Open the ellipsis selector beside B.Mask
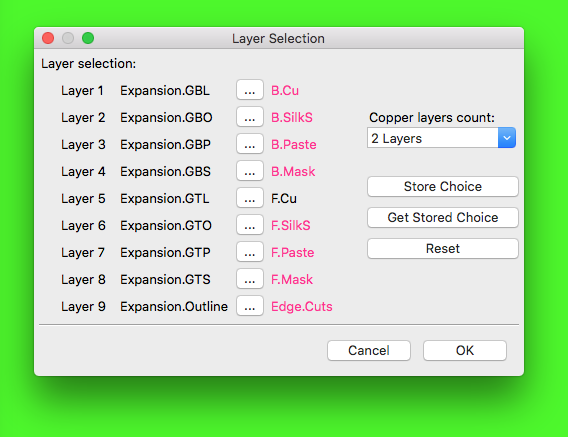The height and width of the screenshot is (437, 568). 250,171
